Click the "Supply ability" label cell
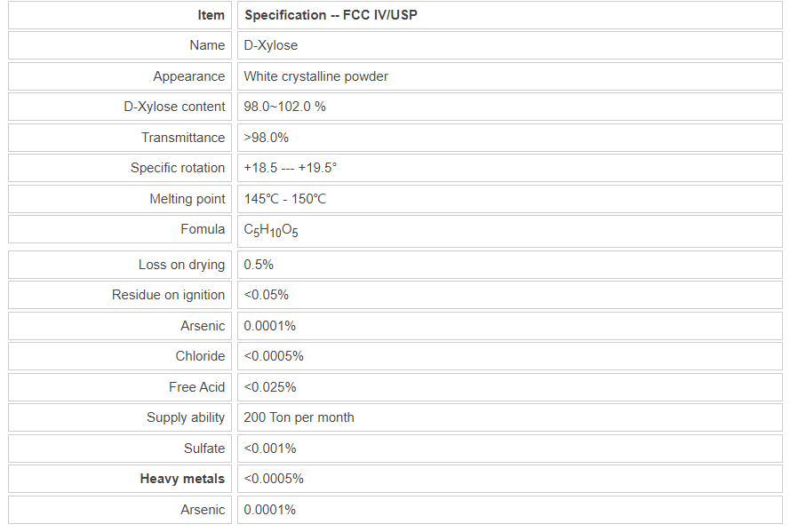The height and width of the screenshot is (532, 790). pyautogui.click(x=186, y=417)
